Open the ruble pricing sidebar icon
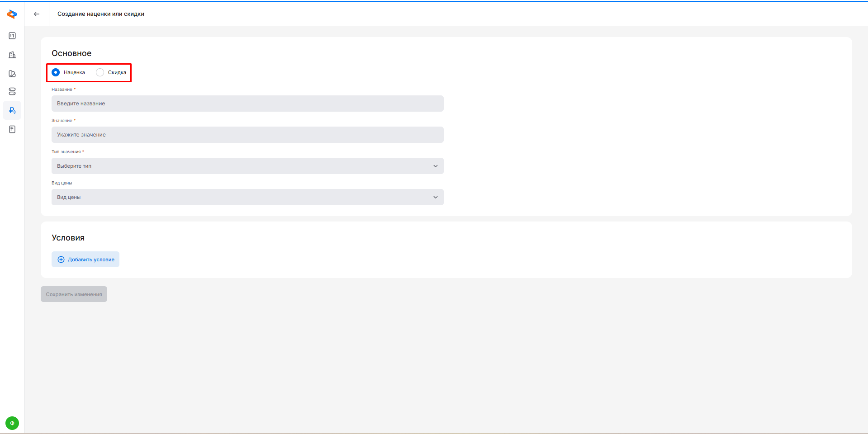Screen dimensions: 868x434 point(12,110)
